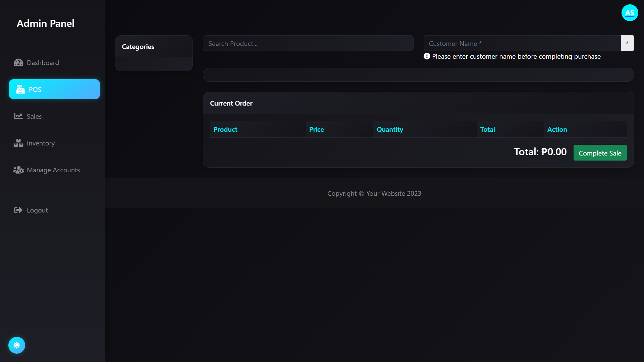This screenshot has width=644, height=362.
Task: Click the Inventory boxes icon
Action: [18, 143]
